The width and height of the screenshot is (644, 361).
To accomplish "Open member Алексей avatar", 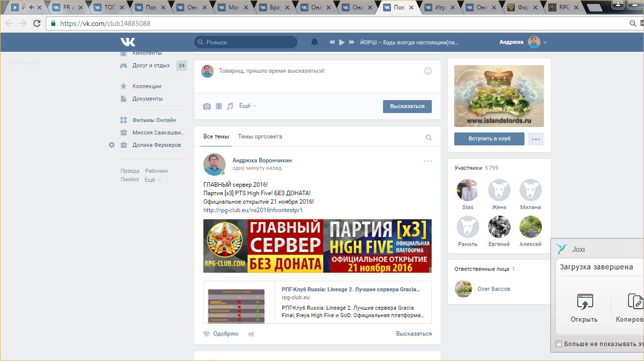I will [530, 227].
